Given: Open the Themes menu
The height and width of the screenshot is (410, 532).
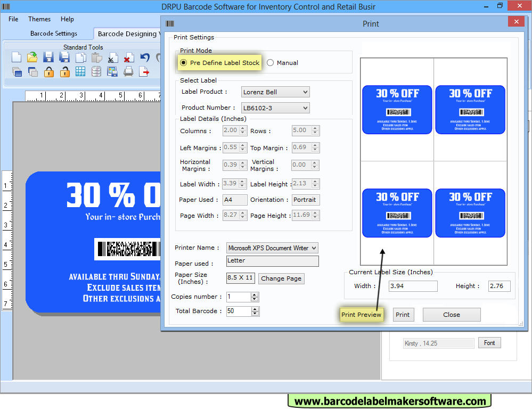Looking at the screenshot, I should coord(39,19).
